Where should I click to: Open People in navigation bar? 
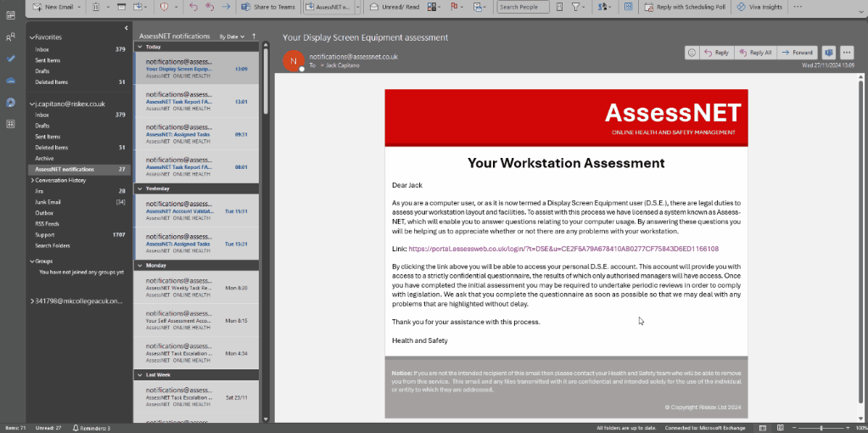(10, 37)
